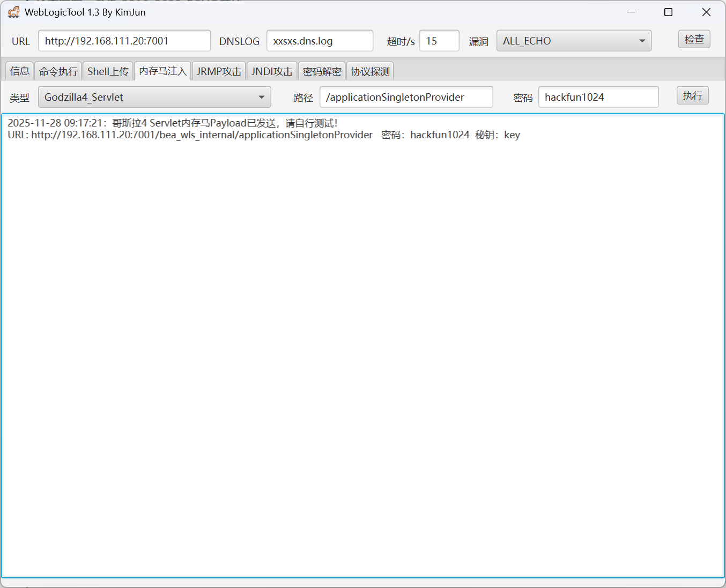
Task: Switch to the JRMP攻击 tab
Action: [219, 71]
